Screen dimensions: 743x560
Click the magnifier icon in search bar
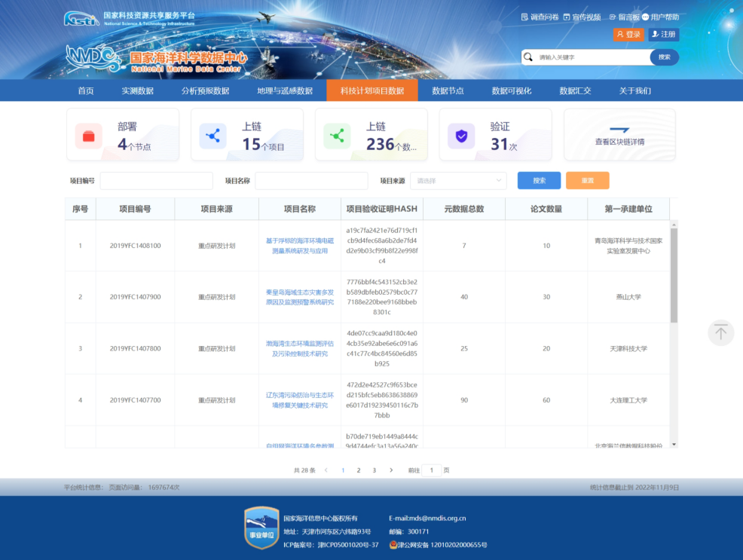click(529, 57)
